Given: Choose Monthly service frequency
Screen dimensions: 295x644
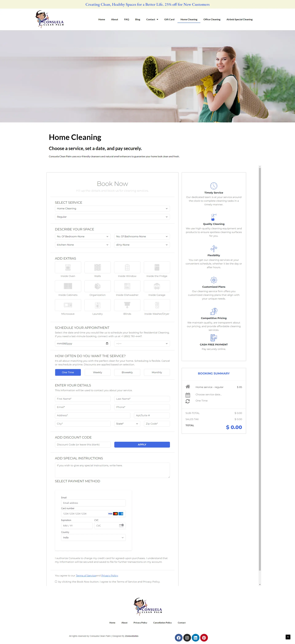Looking at the screenshot, I should tap(157, 372).
